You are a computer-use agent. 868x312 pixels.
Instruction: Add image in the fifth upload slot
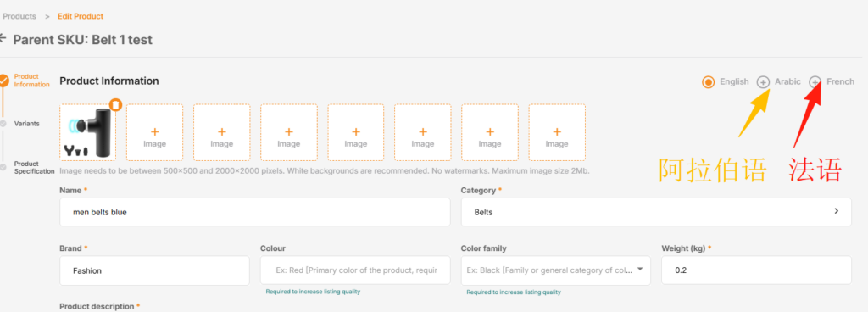point(356,133)
